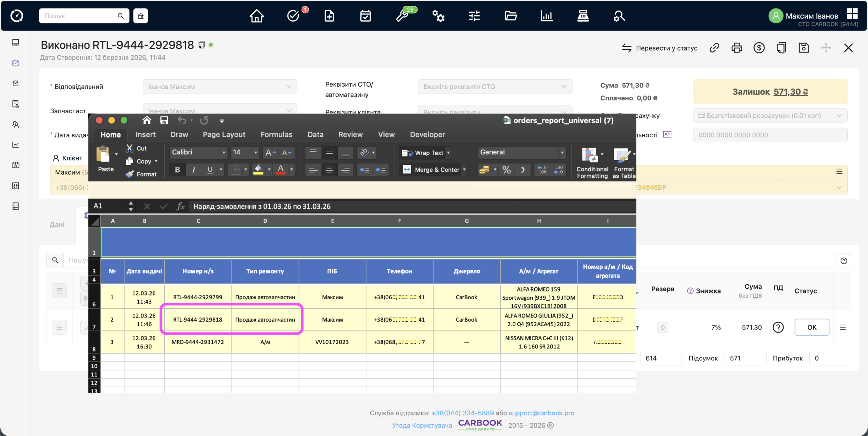Open the Page Layout ribbon tab
This screenshot has height=436, width=868.
click(224, 134)
